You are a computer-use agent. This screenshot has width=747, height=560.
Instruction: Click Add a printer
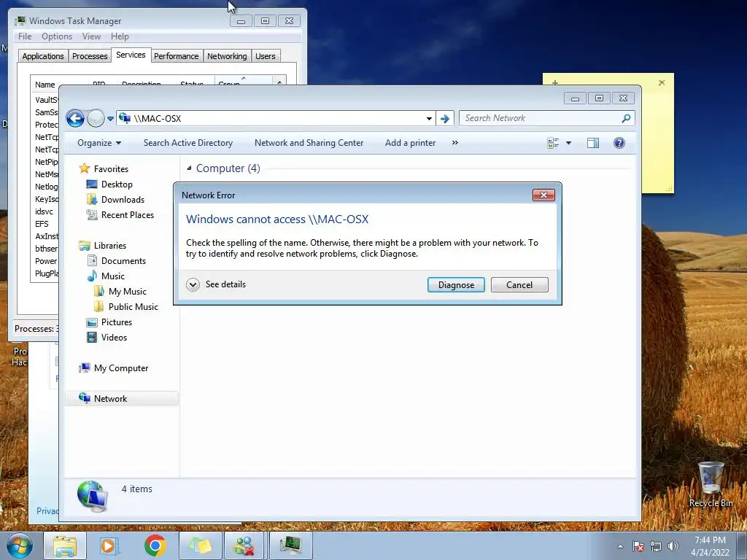410,143
